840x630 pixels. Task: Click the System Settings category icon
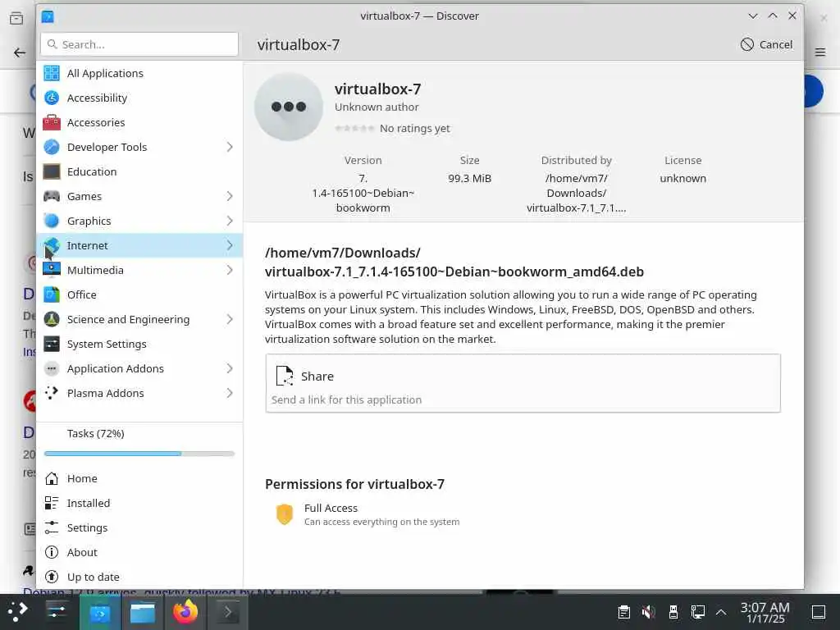point(52,344)
